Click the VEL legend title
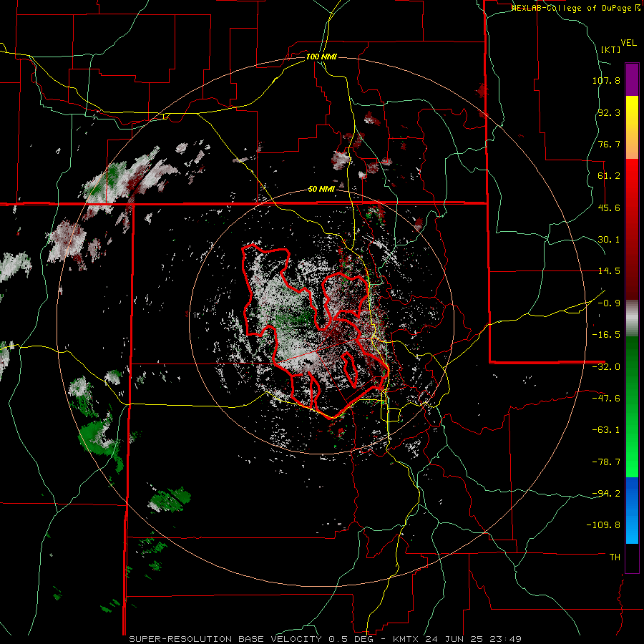Image resolution: width=644 pixels, height=644 pixels. click(x=628, y=43)
